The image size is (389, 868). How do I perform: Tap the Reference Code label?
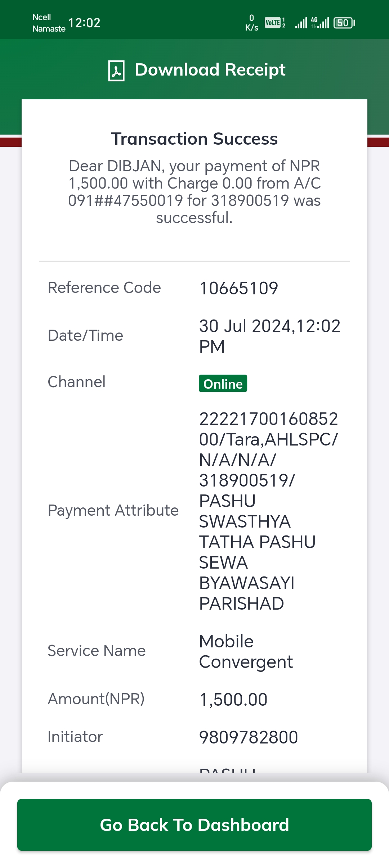104,288
